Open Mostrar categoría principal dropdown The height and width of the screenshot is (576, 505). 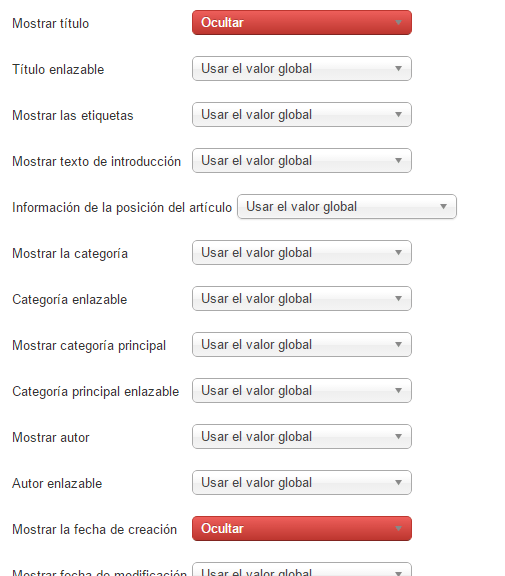302,345
